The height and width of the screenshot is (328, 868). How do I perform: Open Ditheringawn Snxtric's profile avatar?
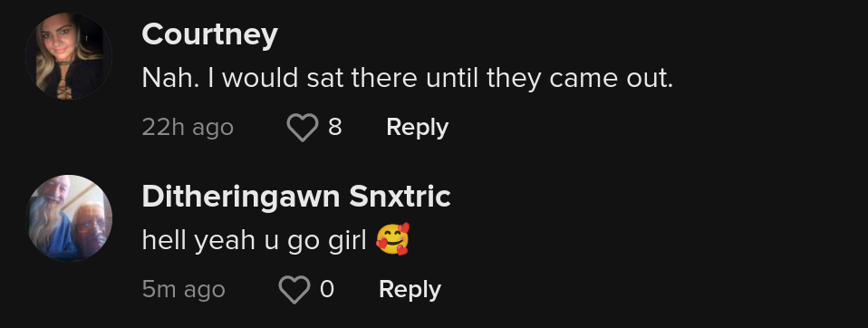tap(69, 218)
